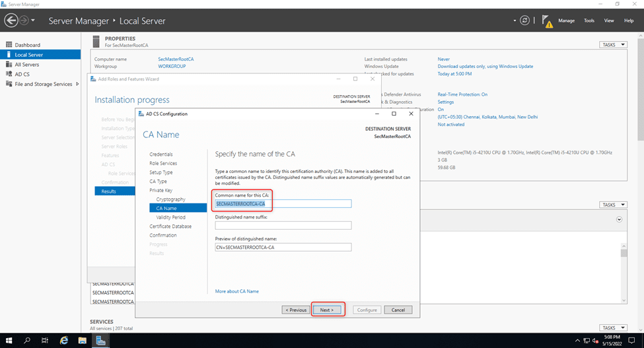Viewport: 644px width, 348px height.
Task: Select the Private Key step
Action: click(161, 190)
